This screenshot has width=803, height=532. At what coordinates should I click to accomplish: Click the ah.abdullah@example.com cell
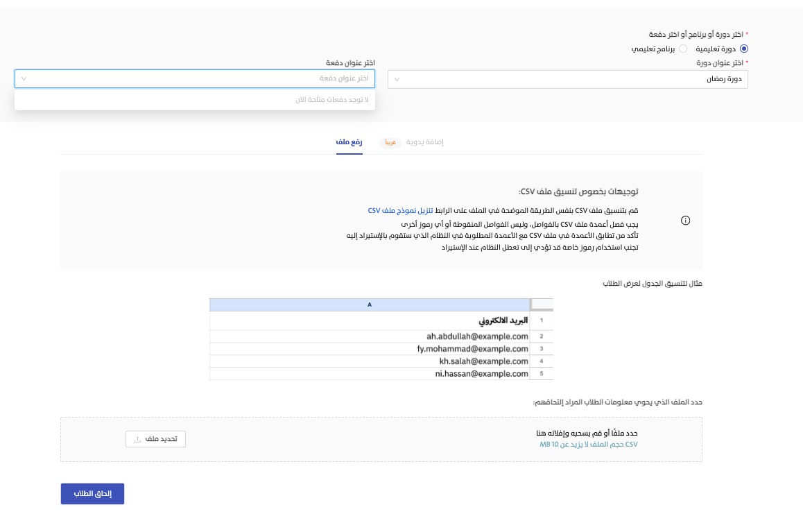pyautogui.click(x=477, y=336)
